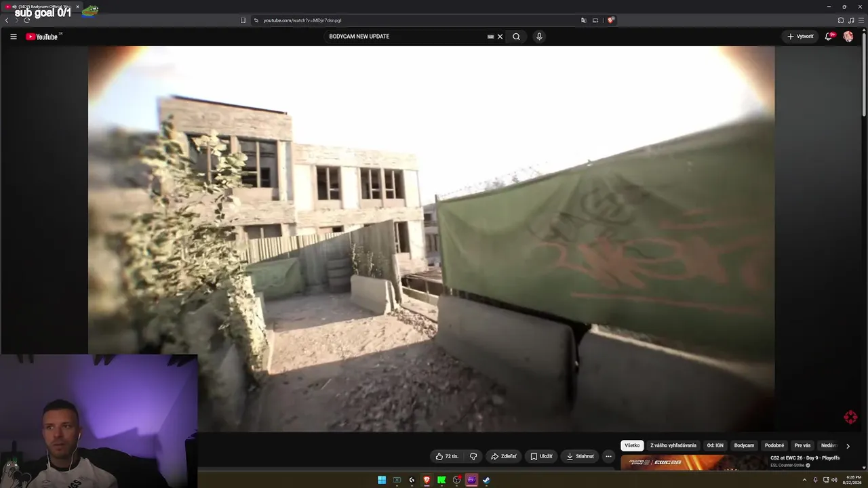Open the translate page icon in address bar
This screenshot has height=488, width=868.
tap(583, 20)
